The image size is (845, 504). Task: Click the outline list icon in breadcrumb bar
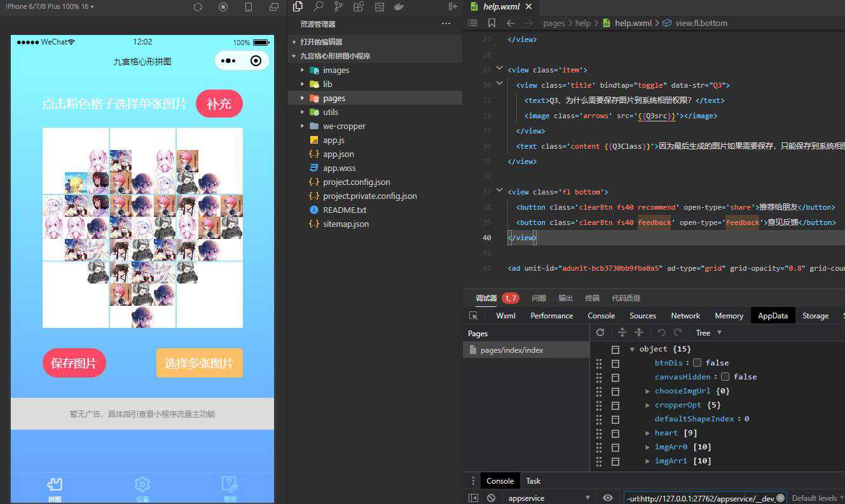[x=472, y=23]
